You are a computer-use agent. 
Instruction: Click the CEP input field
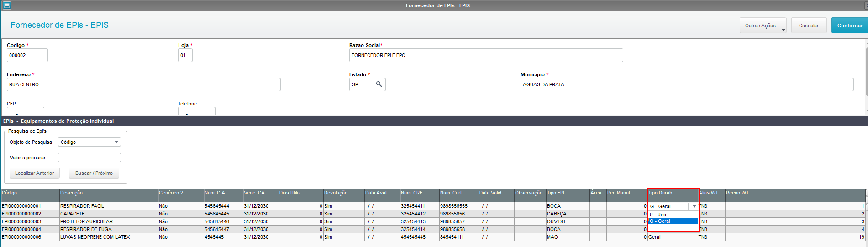pos(26,111)
